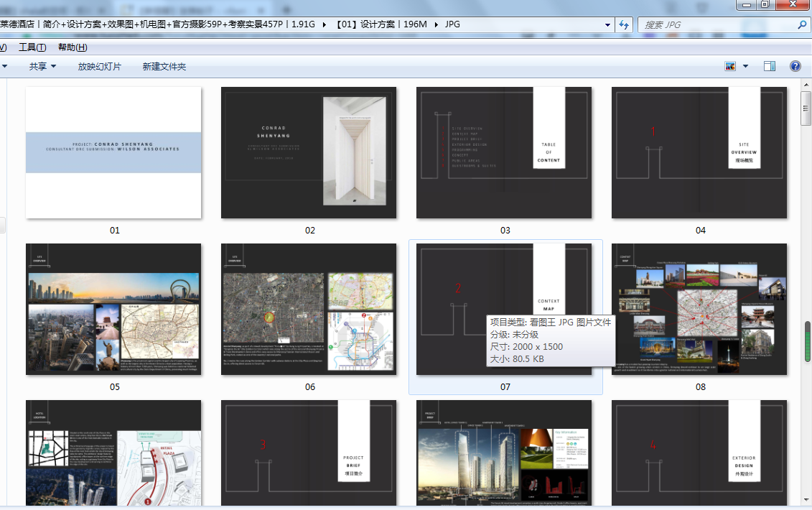This screenshot has width=812, height=510.
Task: Click the vertical scrollbar down arrow
Action: pos(806,500)
